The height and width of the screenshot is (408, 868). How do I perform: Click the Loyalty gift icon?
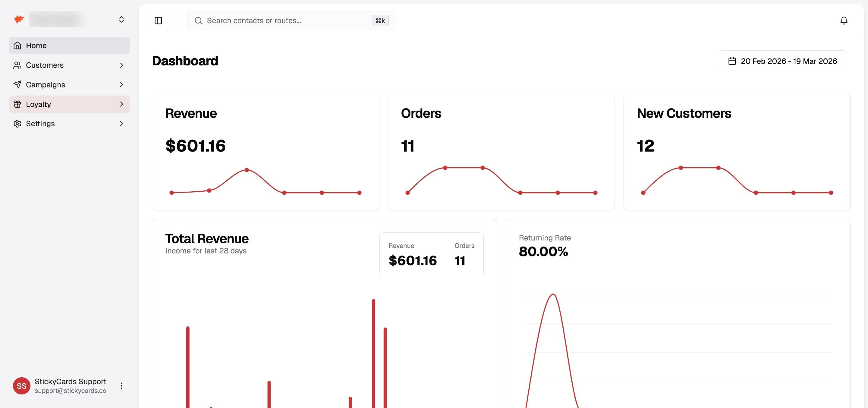pyautogui.click(x=17, y=104)
